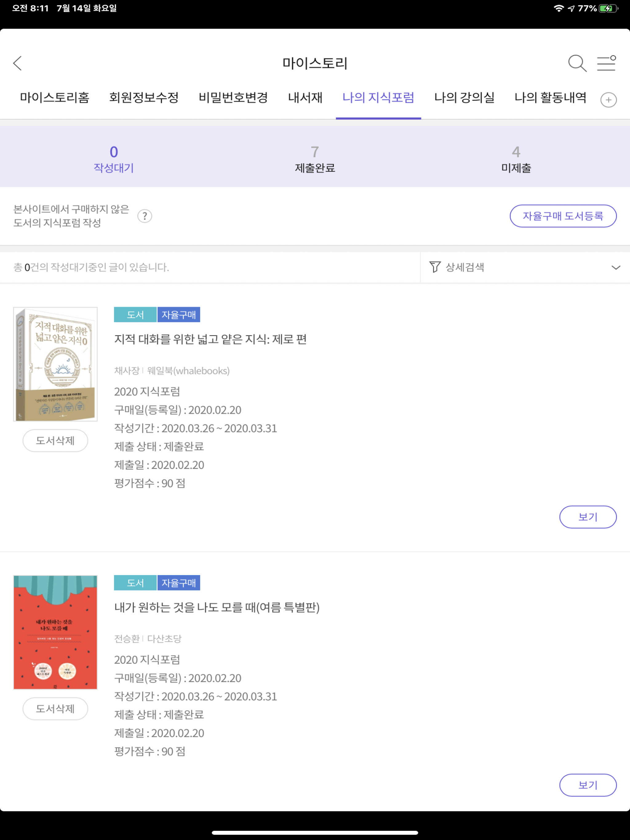The height and width of the screenshot is (840, 630).
Task: Click 도서삭제 on the first book entry
Action: tap(55, 441)
